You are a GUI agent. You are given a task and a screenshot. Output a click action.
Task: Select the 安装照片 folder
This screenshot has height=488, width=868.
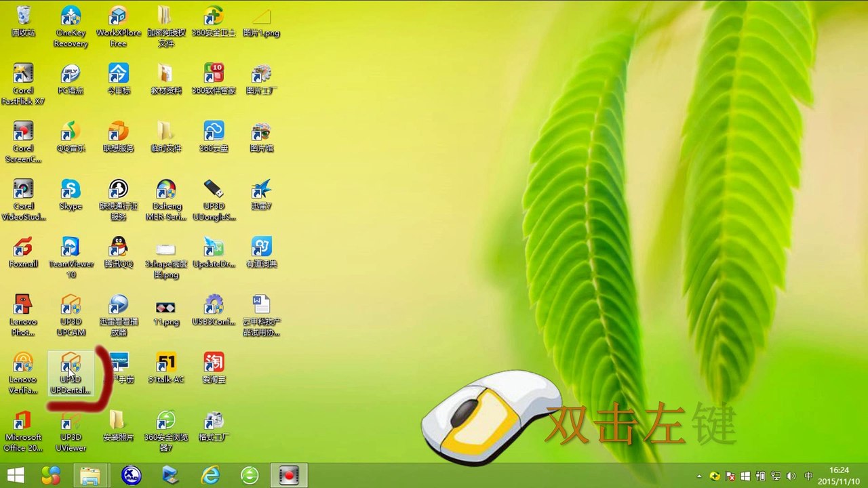coord(119,426)
